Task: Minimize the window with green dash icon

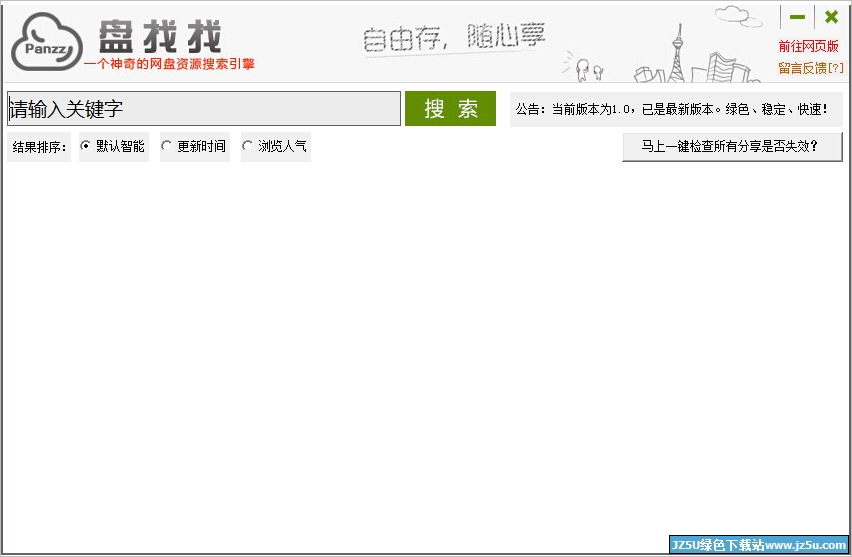Action: click(797, 17)
